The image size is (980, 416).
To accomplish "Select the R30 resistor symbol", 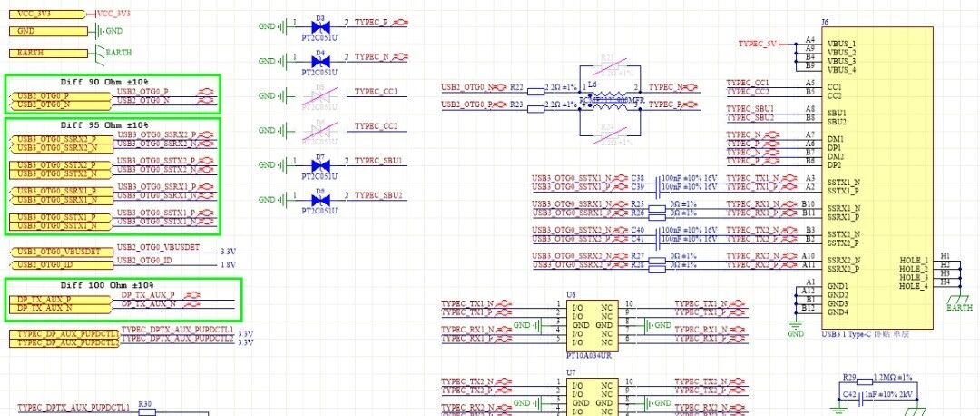I will point(146,413).
